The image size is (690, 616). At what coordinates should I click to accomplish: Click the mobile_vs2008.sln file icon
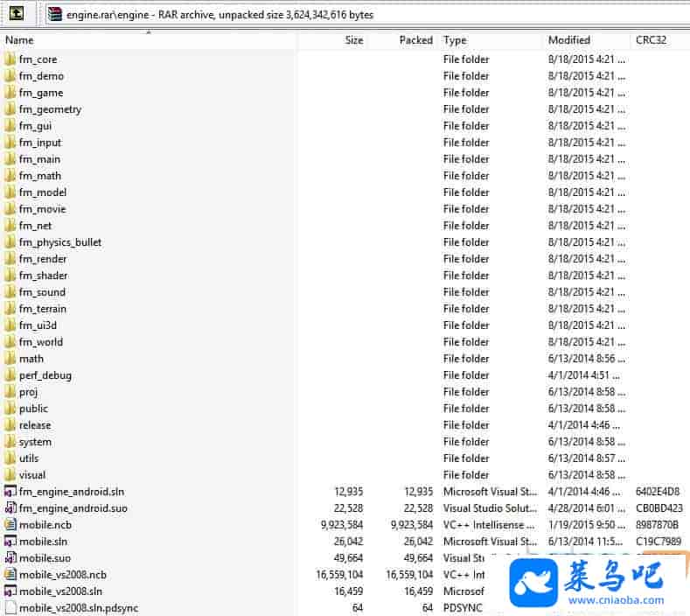pyautogui.click(x=10, y=591)
